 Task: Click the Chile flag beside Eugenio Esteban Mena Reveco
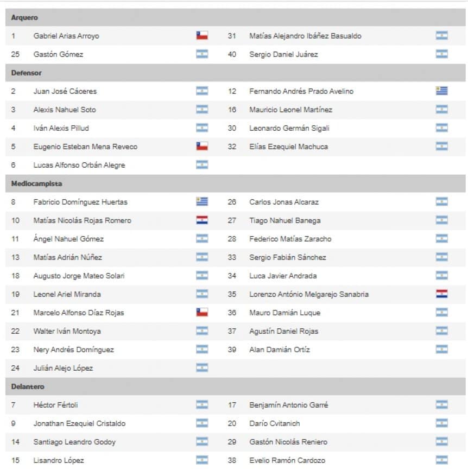pos(202,147)
